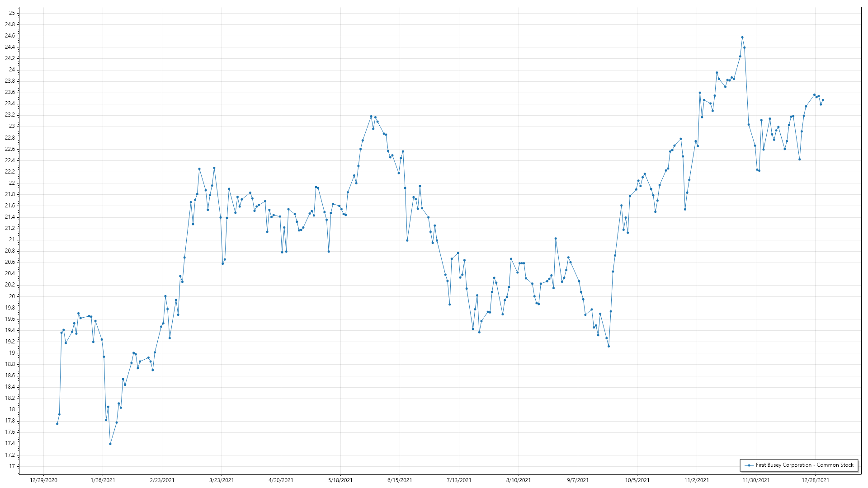Click the last data point of the series

click(x=823, y=100)
